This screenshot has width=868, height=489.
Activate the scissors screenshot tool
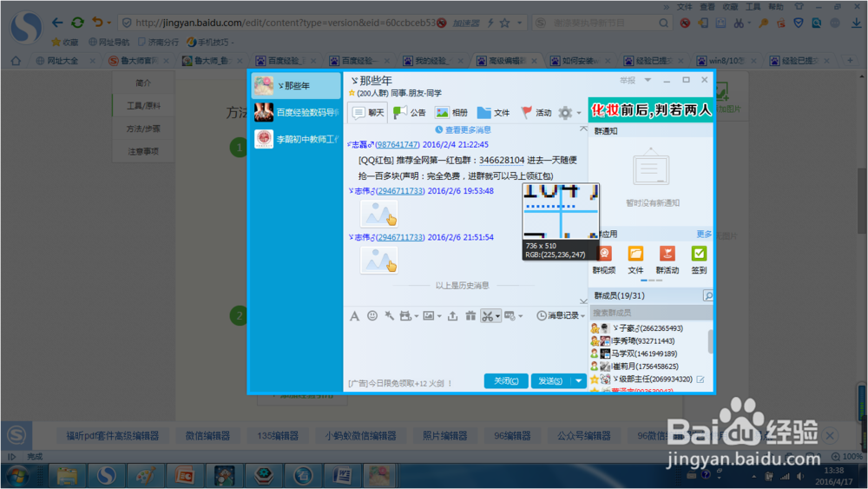pyautogui.click(x=487, y=315)
